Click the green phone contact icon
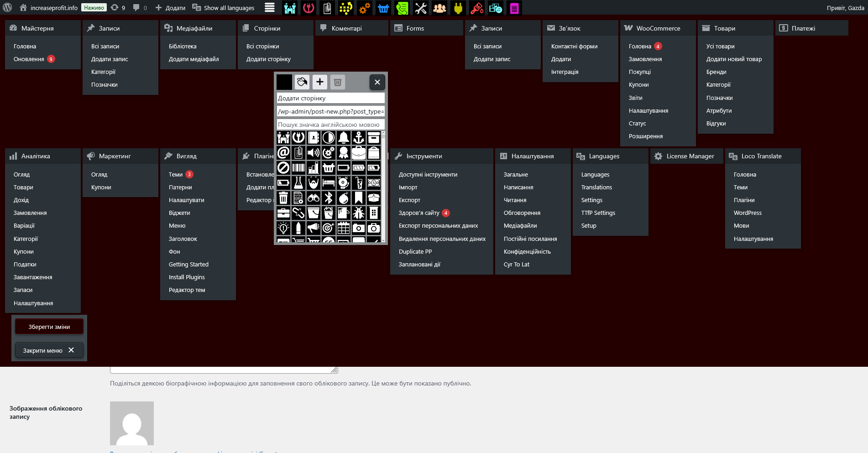Image resolution: width=868 pixels, height=453 pixels. coord(402,8)
